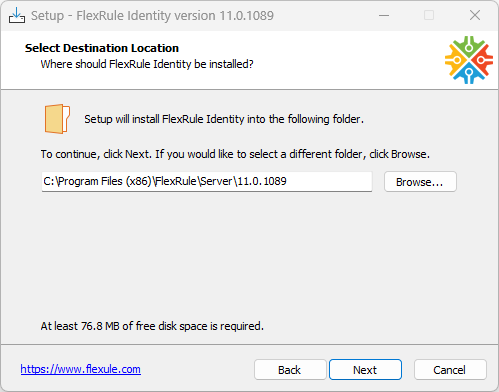The image size is (499, 392).
Task: Click the 'To continue, click Next' instruction text
Action: point(235,154)
